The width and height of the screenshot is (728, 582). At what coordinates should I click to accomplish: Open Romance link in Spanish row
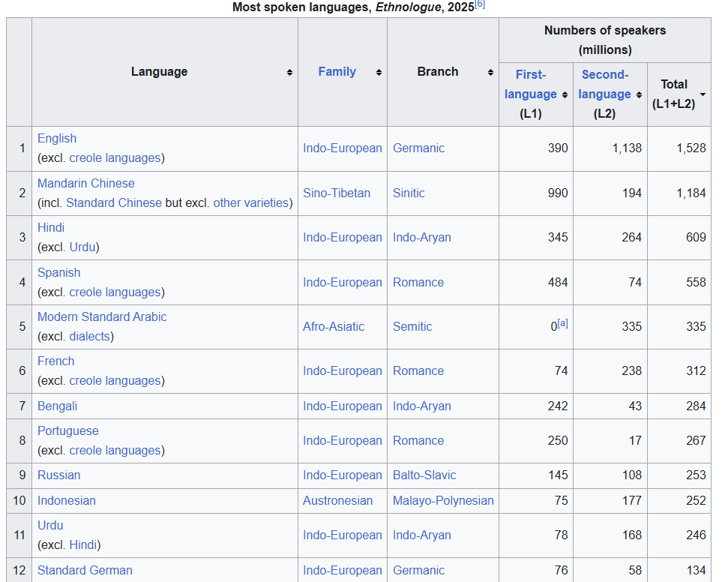click(418, 283)
